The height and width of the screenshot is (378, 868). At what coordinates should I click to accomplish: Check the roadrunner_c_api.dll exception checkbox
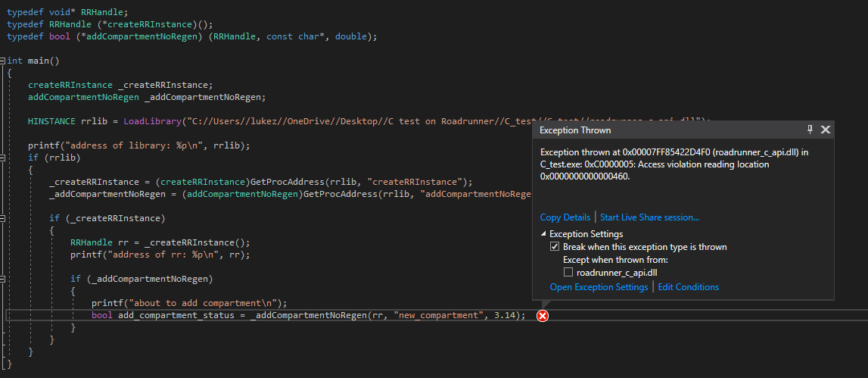568,272
